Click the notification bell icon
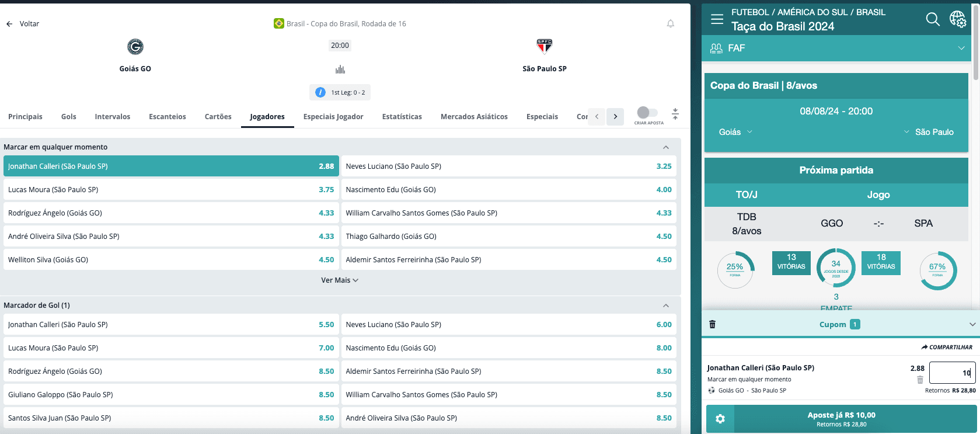The image size is (980, 434). pyautogui.click(x=671, y=24)
